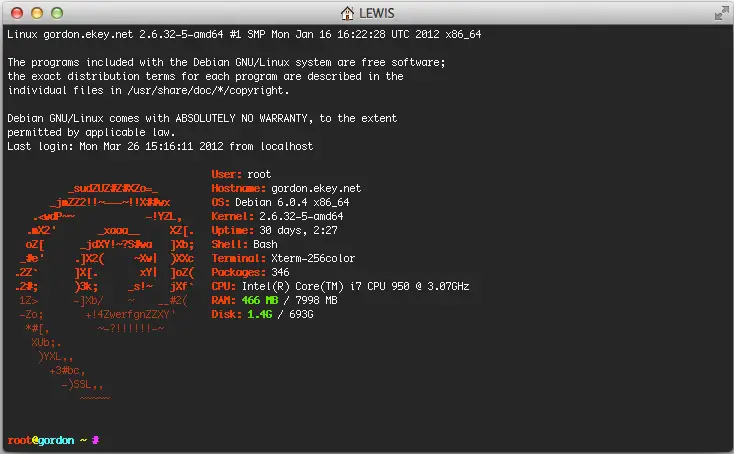Image resolution: width=734 pixels, height=454 pixels.
Task: Click the '7998 MB' total RAM text
Action: click(x=316, y=300)
